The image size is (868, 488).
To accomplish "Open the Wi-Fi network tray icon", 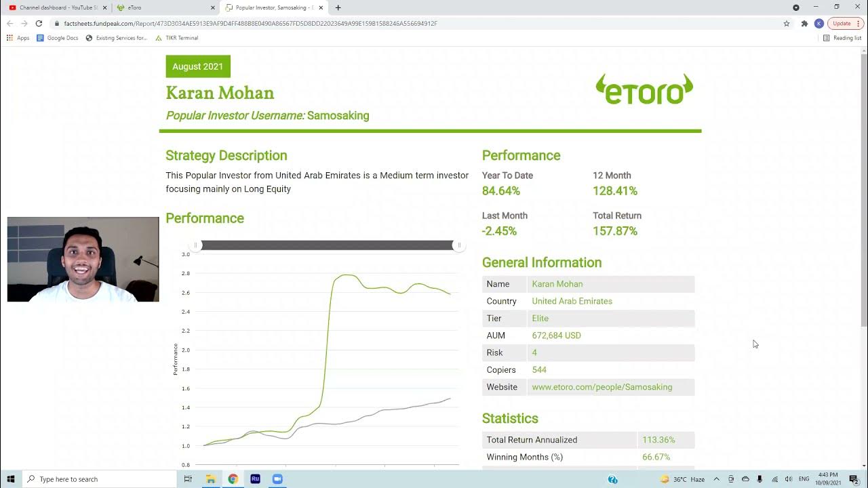I will 774,479.
